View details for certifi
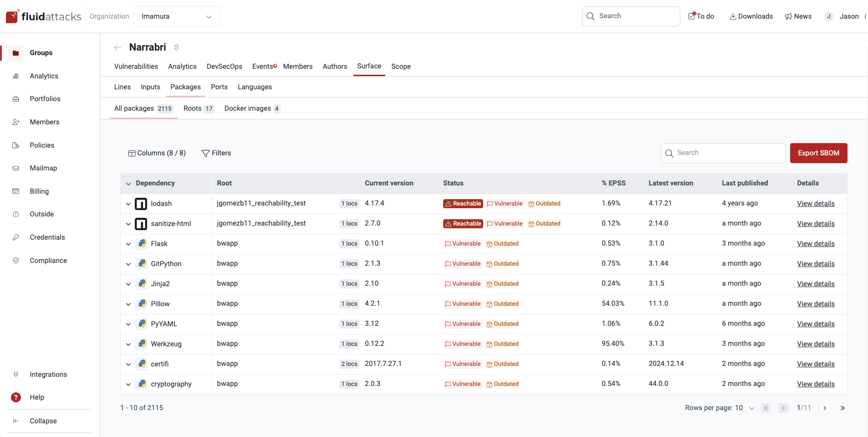This screenshot has width=868, height=437. point(816,364)
